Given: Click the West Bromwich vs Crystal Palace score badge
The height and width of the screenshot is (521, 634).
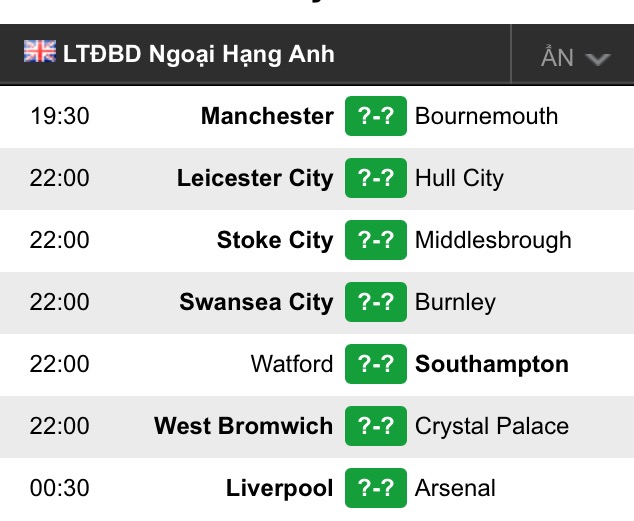Looking at the screenshot, I should [x=376, y=426].
